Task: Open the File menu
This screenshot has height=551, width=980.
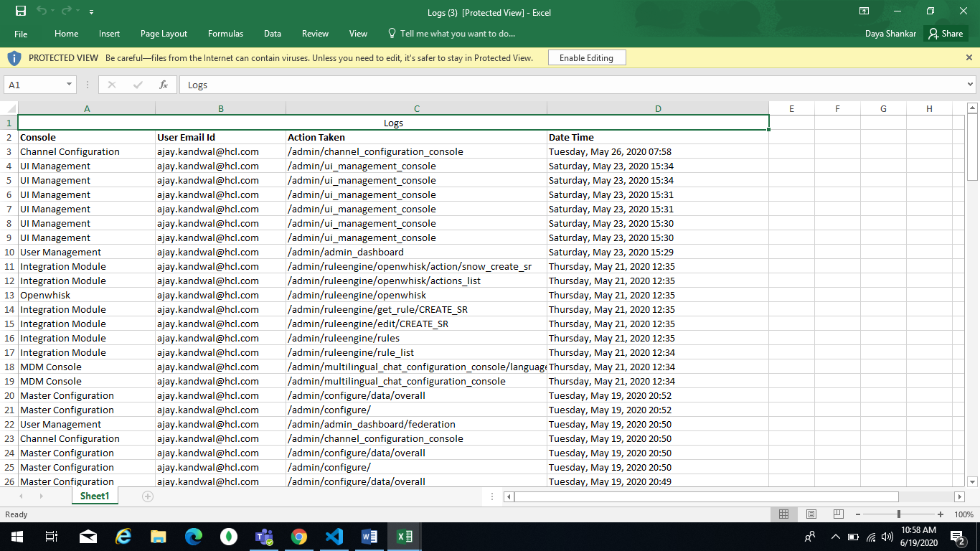Action: (x=21, y=34)
